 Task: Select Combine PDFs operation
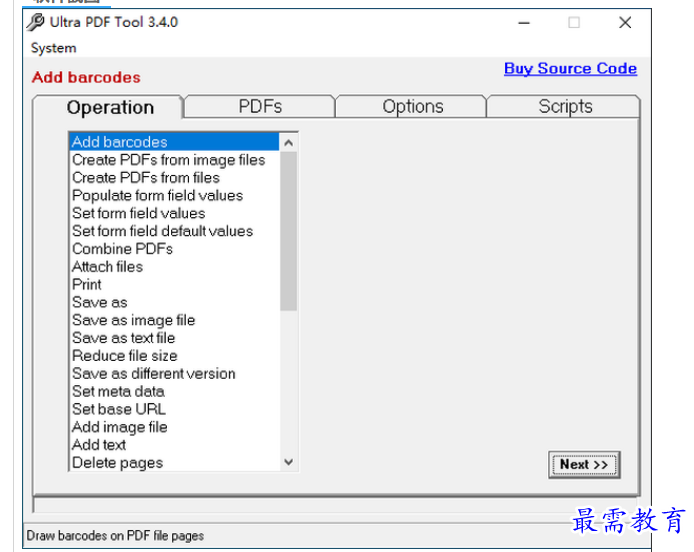[x=174, y=249]
